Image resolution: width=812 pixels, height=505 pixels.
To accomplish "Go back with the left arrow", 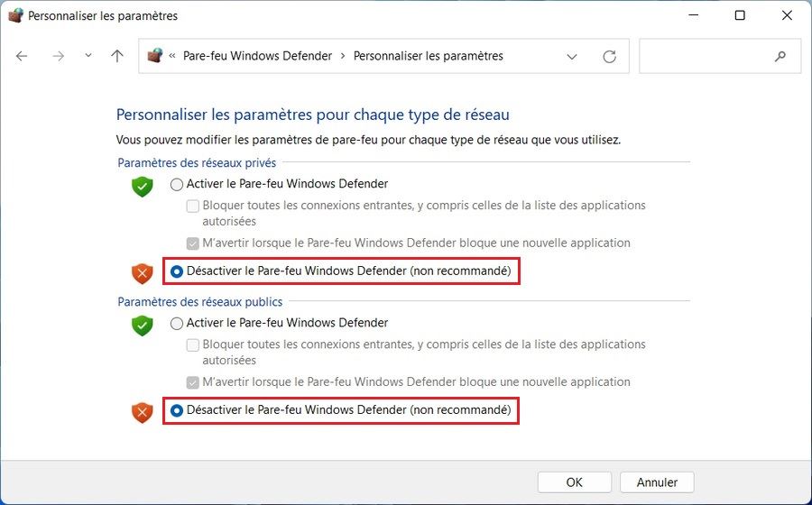I will coord(22,56).
